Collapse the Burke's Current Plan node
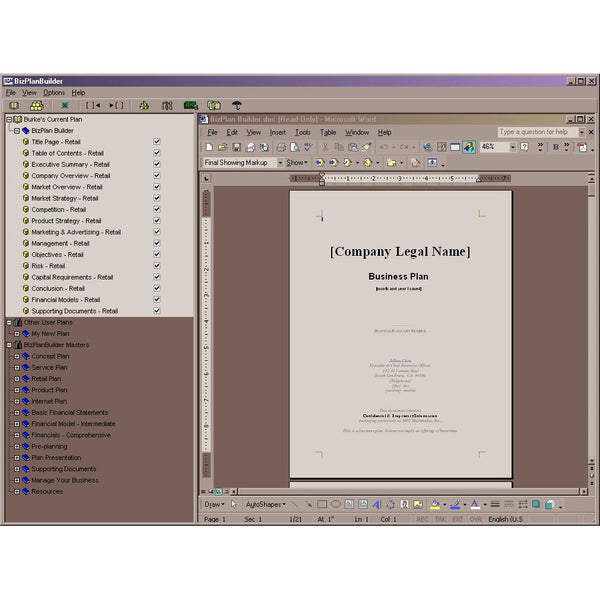 (9, 119)
